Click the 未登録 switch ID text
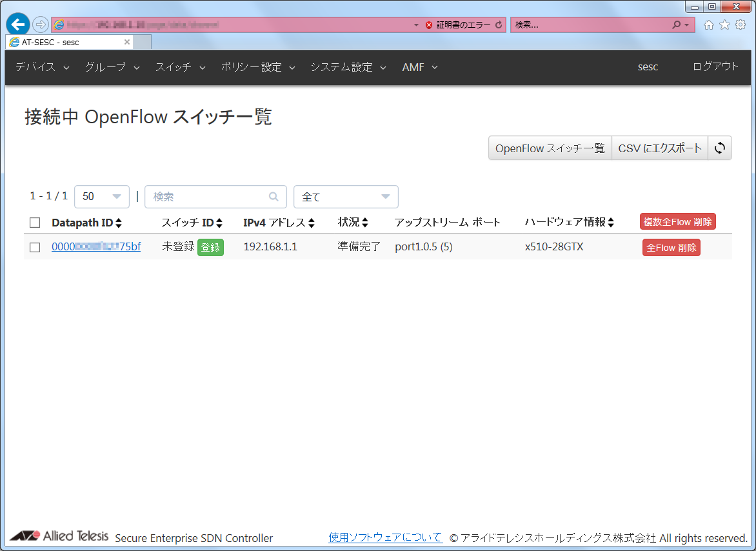The image size is (756, 551). click(178, 246)
